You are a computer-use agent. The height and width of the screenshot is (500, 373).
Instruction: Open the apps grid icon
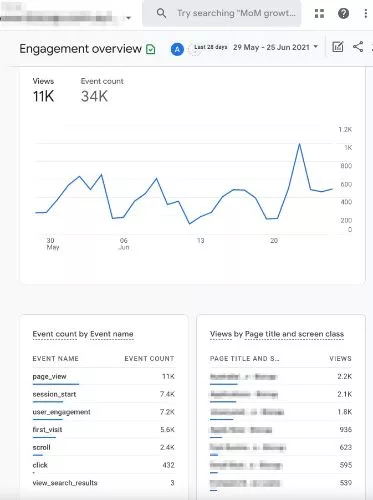tap(319, 13)
